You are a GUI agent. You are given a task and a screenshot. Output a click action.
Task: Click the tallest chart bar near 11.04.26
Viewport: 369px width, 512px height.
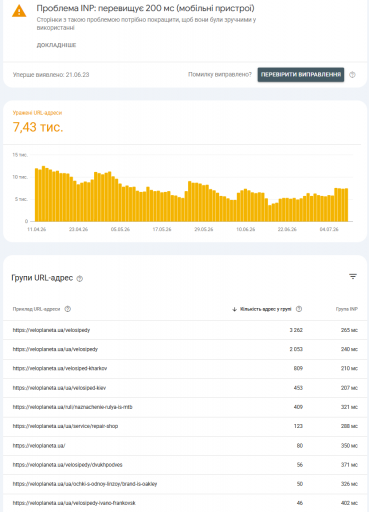point(43,194)
